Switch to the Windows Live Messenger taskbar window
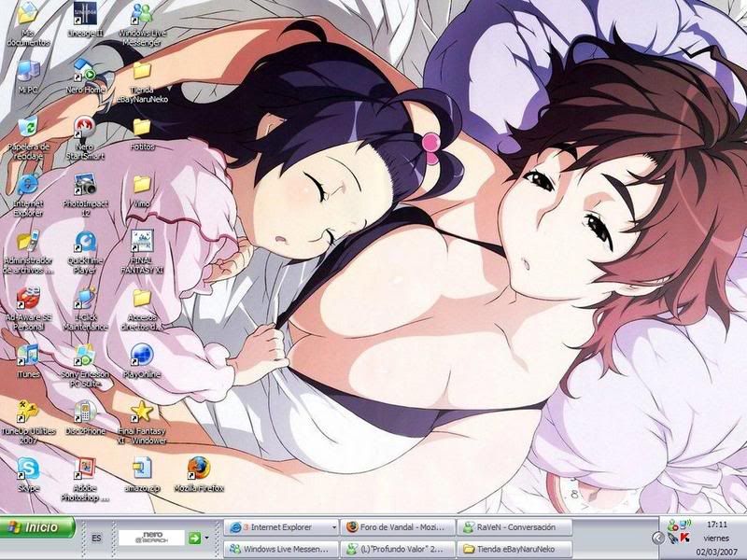 pyautogui.click(x=281, y=549)
